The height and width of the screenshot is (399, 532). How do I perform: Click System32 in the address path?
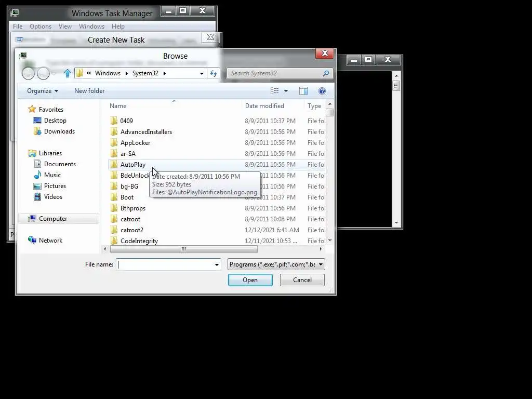(x=145, y=73)
